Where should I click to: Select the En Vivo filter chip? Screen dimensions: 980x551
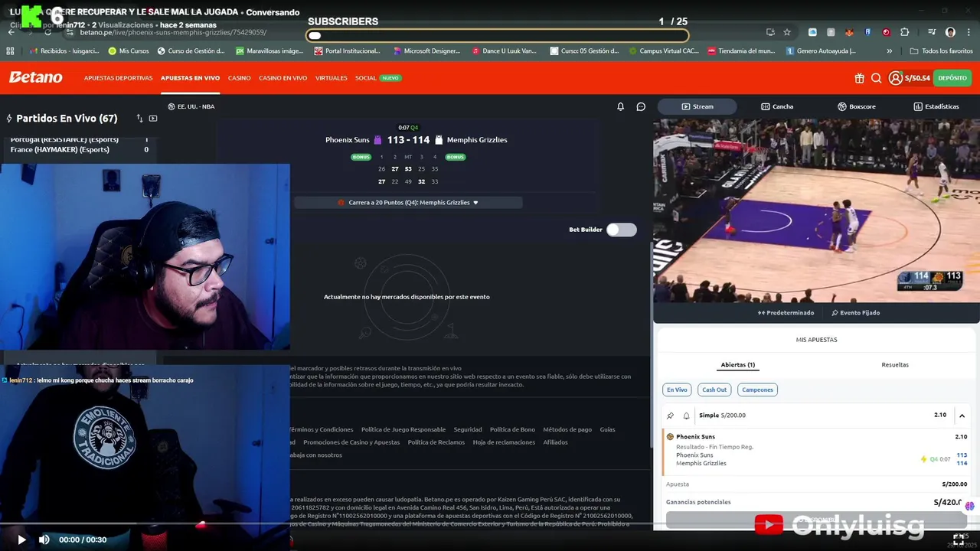point(677,390)
